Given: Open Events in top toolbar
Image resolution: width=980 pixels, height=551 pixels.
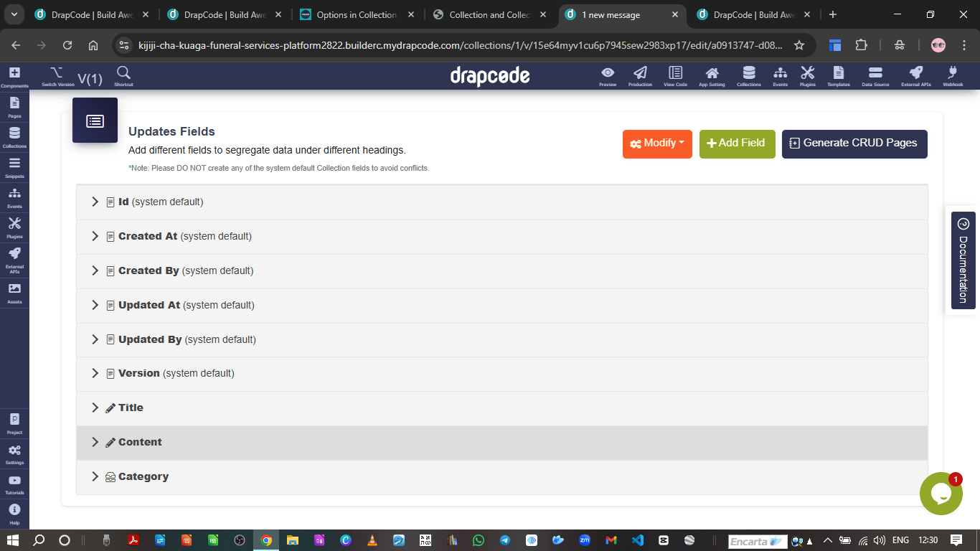Looking at the screenshot, I should click(780, 76).
